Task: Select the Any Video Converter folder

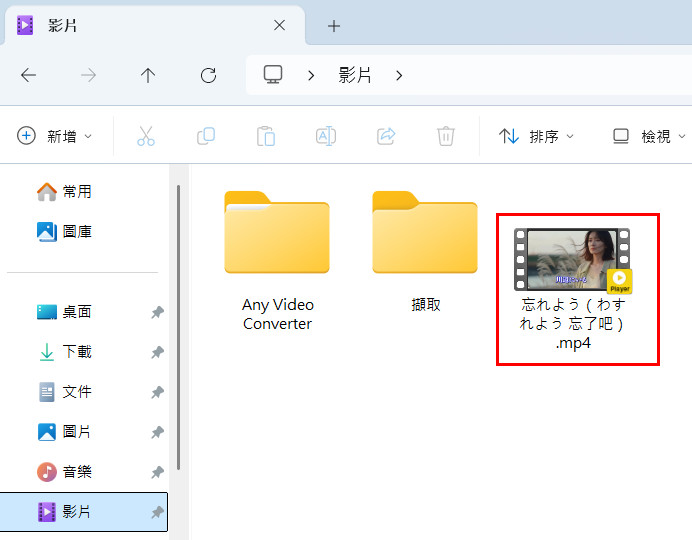Action: [277, 260]
